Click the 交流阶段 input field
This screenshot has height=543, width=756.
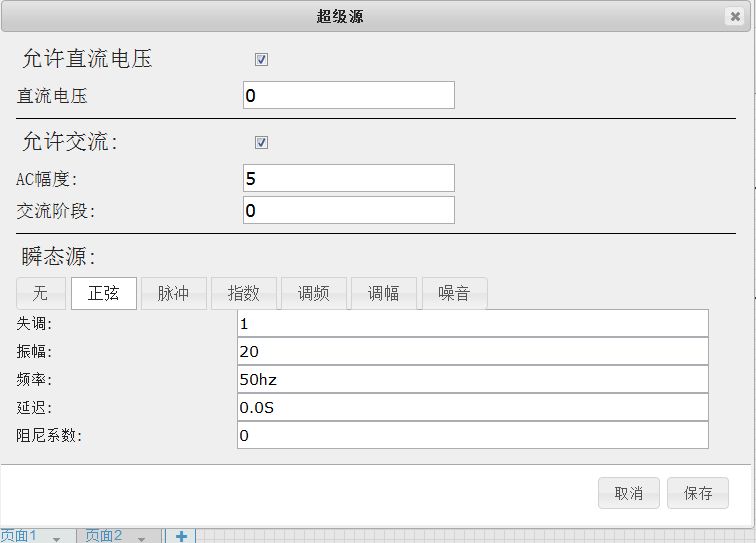click(x=349, y=210)
